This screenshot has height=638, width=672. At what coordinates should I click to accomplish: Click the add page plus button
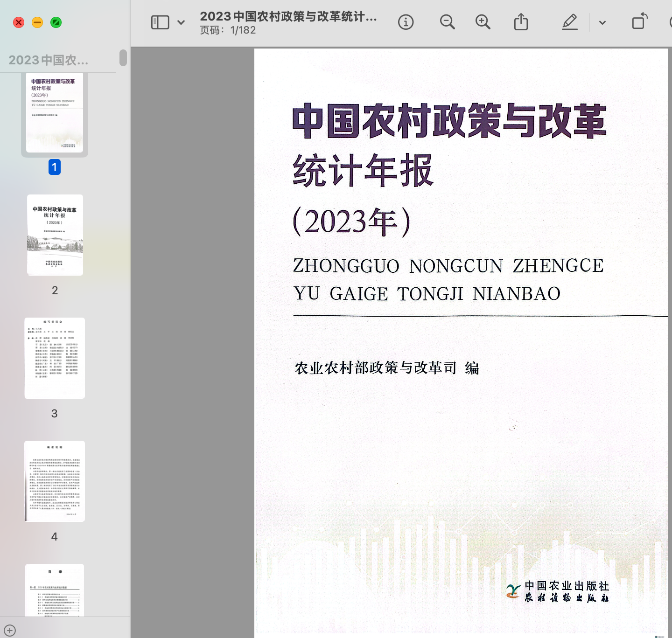pyautogui.click(x=10, y=631)
